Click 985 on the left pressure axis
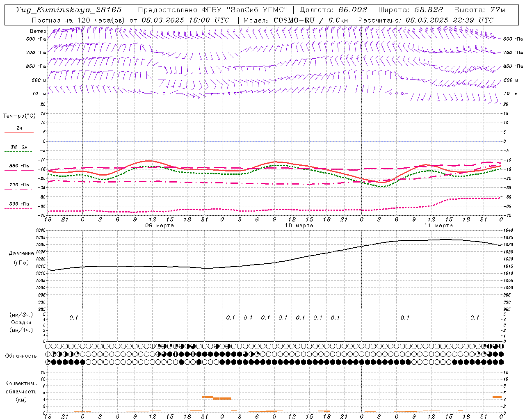The image size is (525, 420). pos(42,309)
